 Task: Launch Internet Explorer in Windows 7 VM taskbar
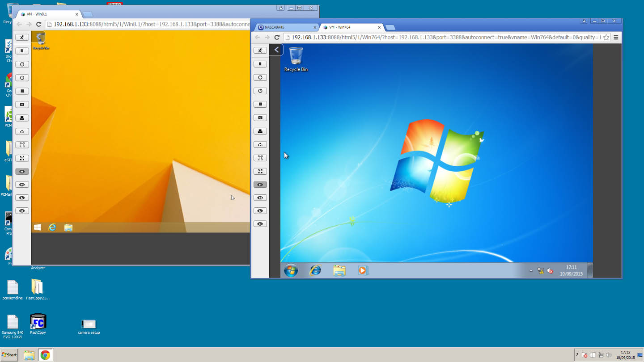315,270
